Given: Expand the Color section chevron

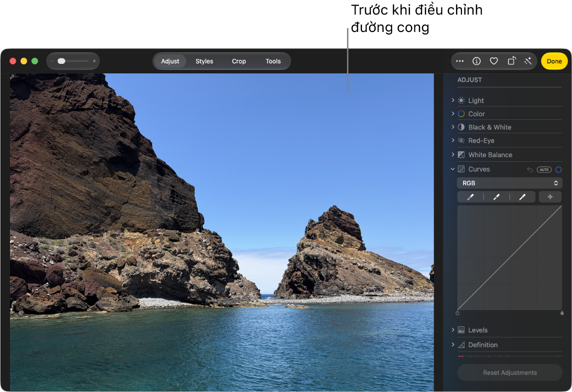Looking at the screenshot, I should [x=453, y=114].
